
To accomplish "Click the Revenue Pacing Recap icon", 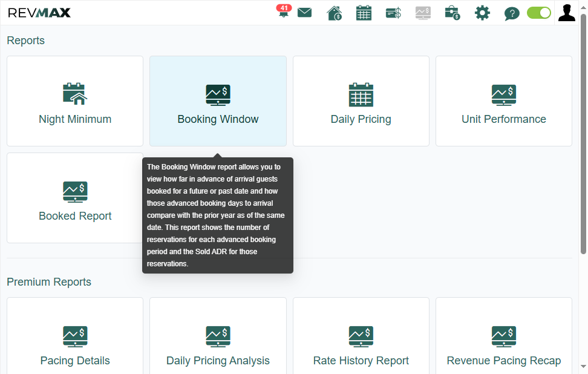I will [504, 336].
